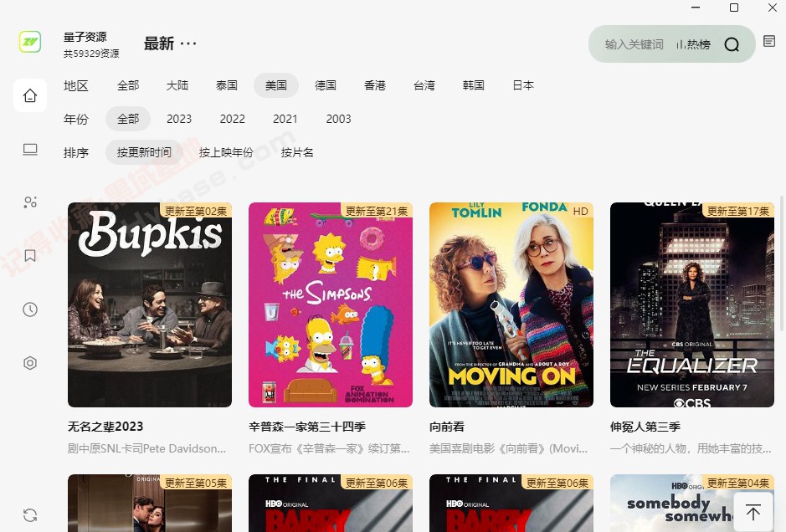Viewport: 786px width, 532px height.
Task: Click description starting 美国喜剧电影《向前看》
Action: coord(508,448)
